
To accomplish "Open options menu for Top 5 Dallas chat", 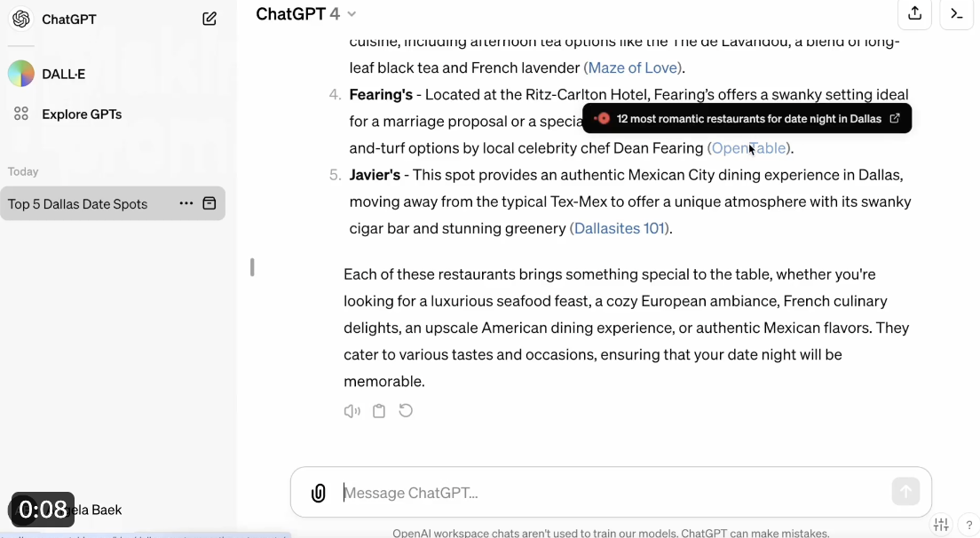I will pos(186,203).
